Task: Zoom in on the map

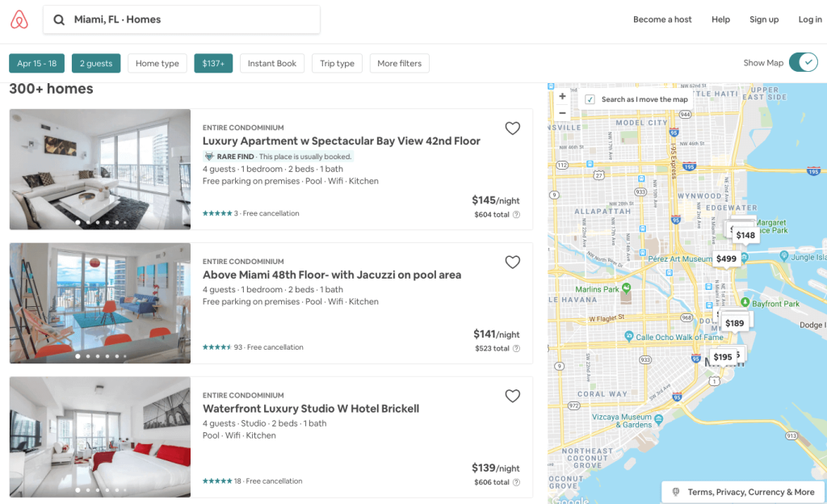Action: (x=562, y=96)
